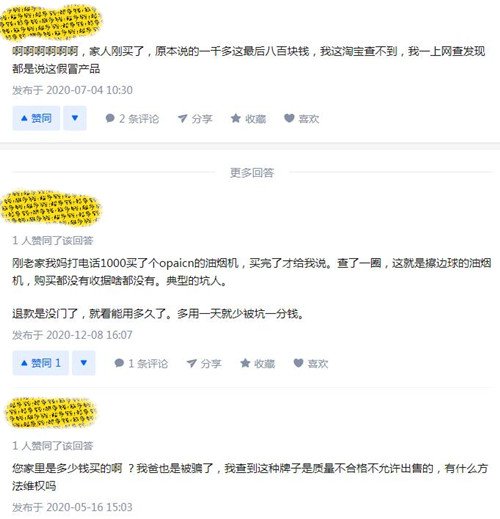Downvote the opaicn 油烟机 answer
This screenshot has height=519, width=500.
[84, 363]
